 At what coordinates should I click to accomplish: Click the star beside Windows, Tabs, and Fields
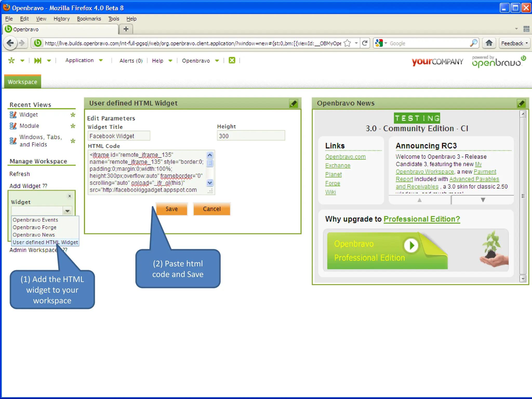pyautogui.click(x=73, y=141)
